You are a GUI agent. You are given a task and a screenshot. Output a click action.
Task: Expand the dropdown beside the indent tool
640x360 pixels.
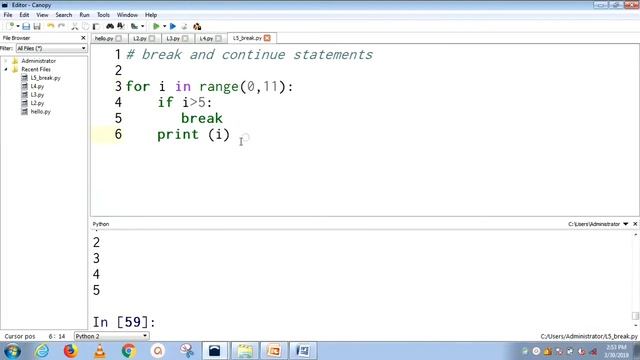(142, 27)
